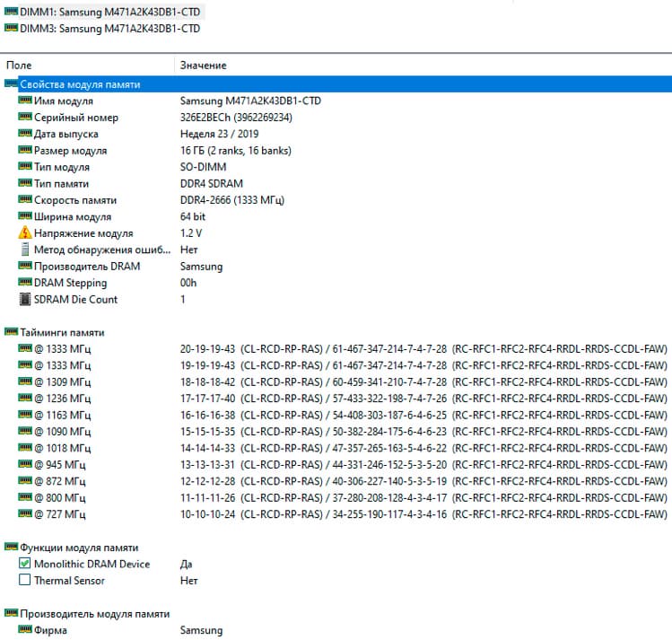672x640 pixels.
Task: Select the '64 bit' module width value
Action: 192,217
